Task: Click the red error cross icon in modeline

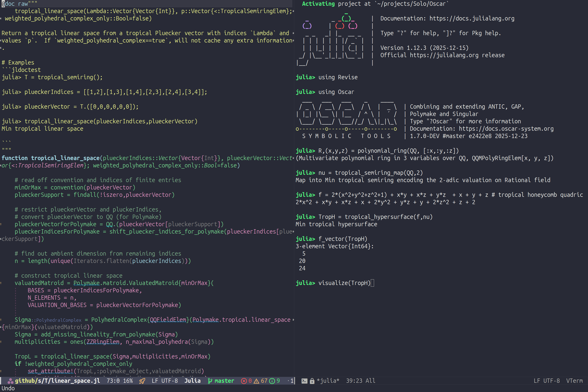Action: tap(244, 381)
